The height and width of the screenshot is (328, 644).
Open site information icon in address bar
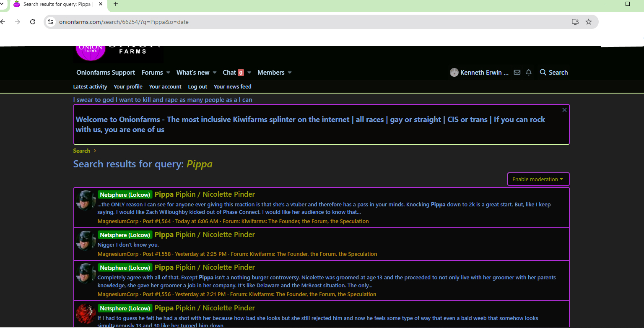click(x=51, y=22)
